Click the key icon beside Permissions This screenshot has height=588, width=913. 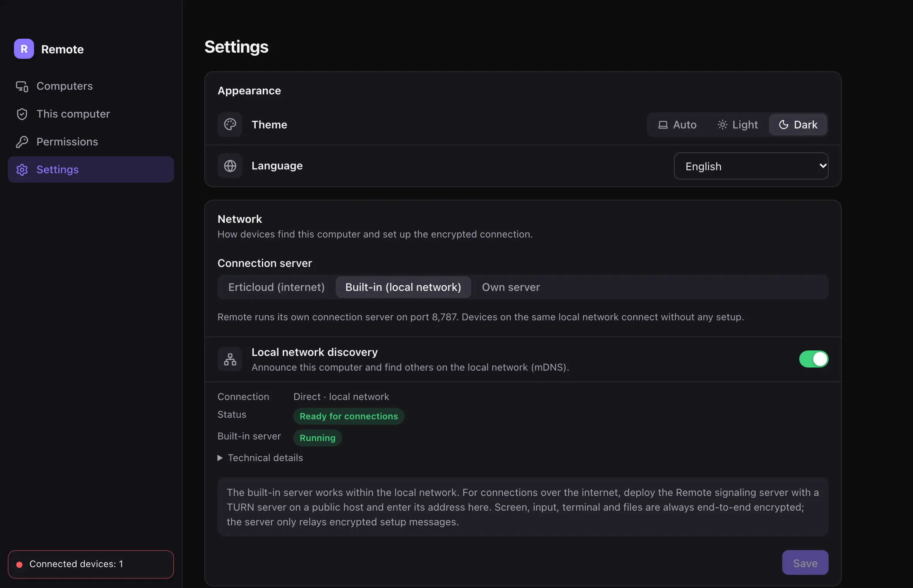[x=22, y=142]
